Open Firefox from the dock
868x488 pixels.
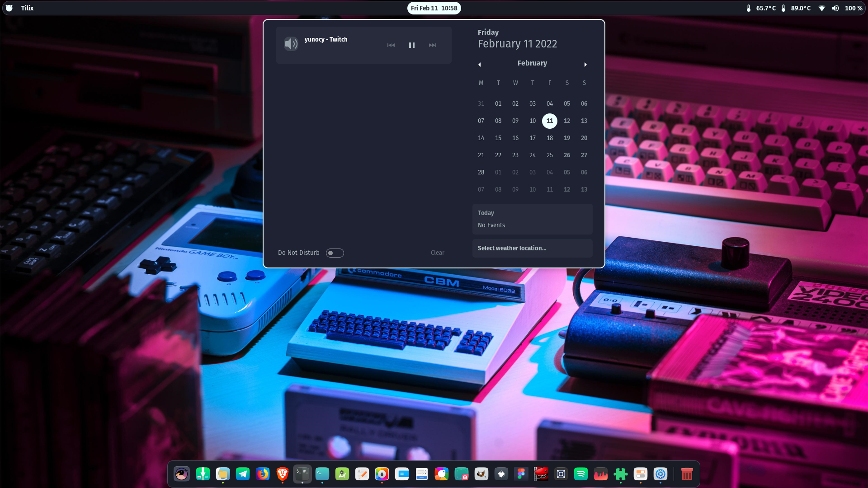[x=263, y=474]
